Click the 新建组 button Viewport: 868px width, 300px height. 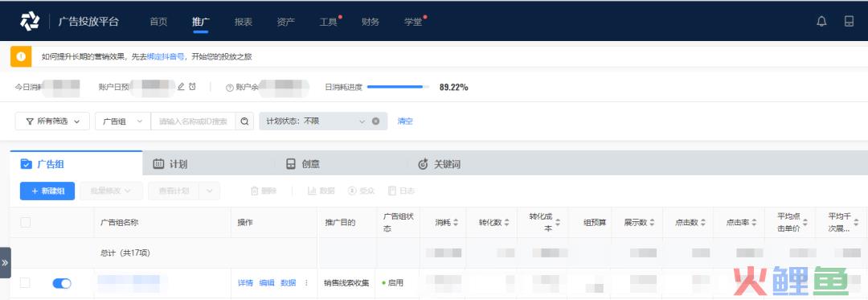click(x=47, y=191)
